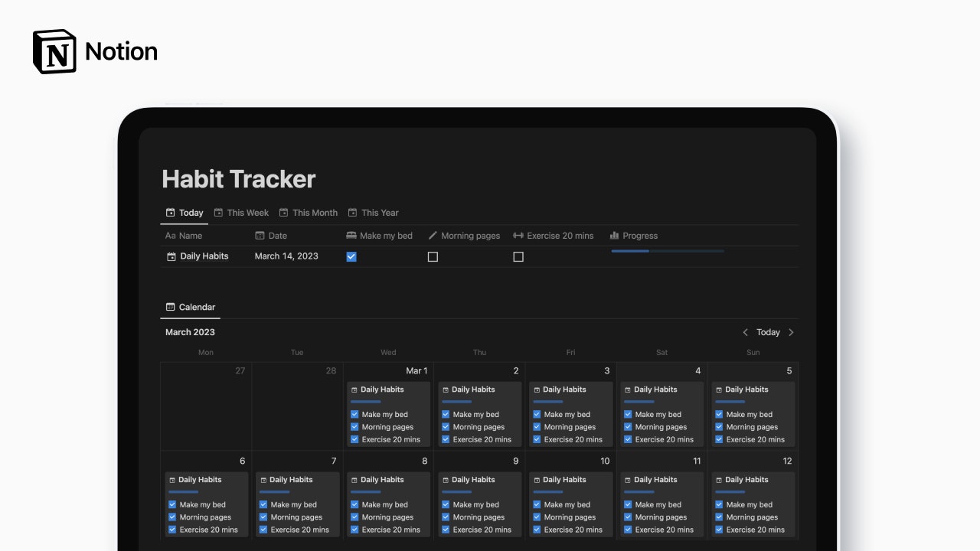Viewport: 980px width, 551px height.
Task: Click the page icon on day 12 card
Action: [x=719, y=480]
